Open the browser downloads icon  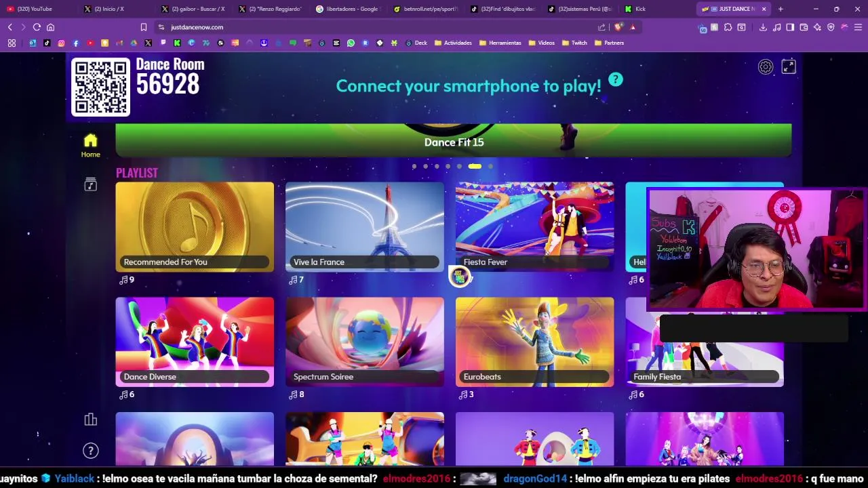763,27
